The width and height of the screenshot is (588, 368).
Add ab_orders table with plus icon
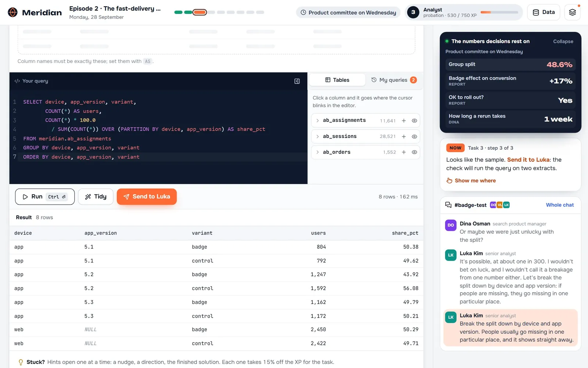[x=404, y=152]
